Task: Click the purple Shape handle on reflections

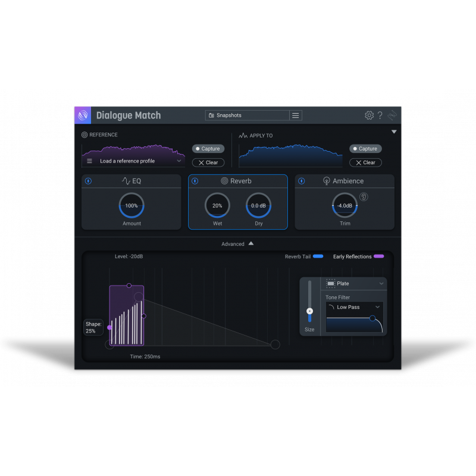Action: (x=109, y=327)
